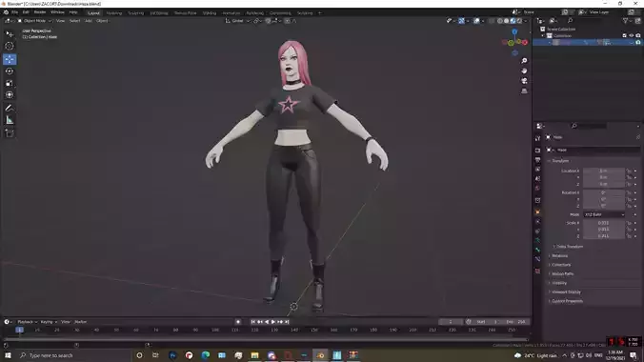Screen dimensions: 644x362
Task: Switch to solid viewport shading
Action: pos(507,21)
